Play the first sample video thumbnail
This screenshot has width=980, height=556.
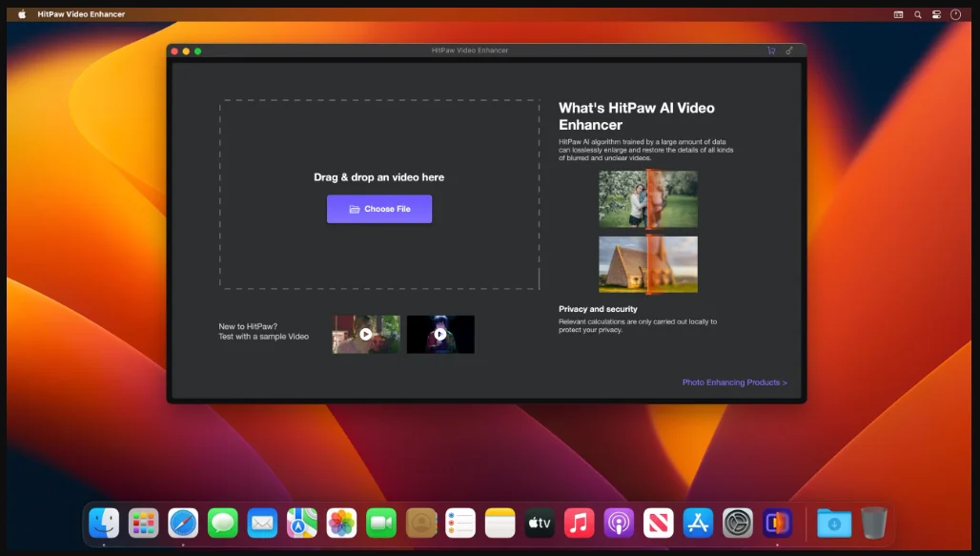tap(366, 334)
